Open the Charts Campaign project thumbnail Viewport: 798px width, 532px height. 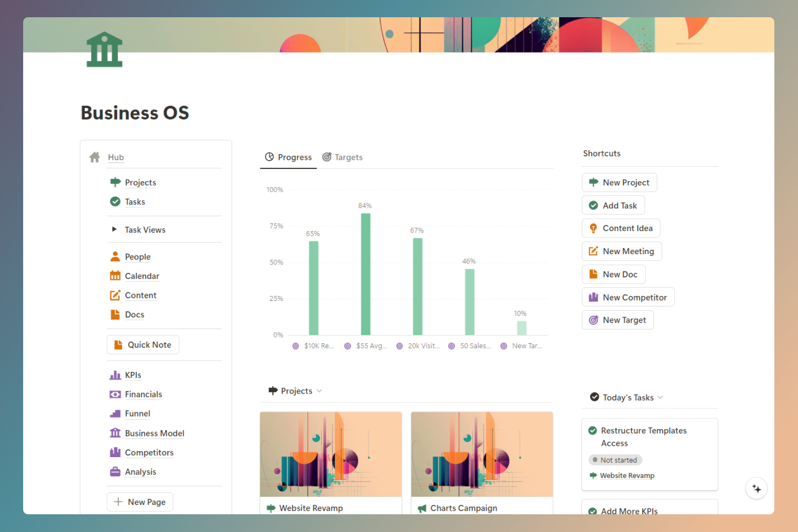pyautogui.click(x=482, y=454)
